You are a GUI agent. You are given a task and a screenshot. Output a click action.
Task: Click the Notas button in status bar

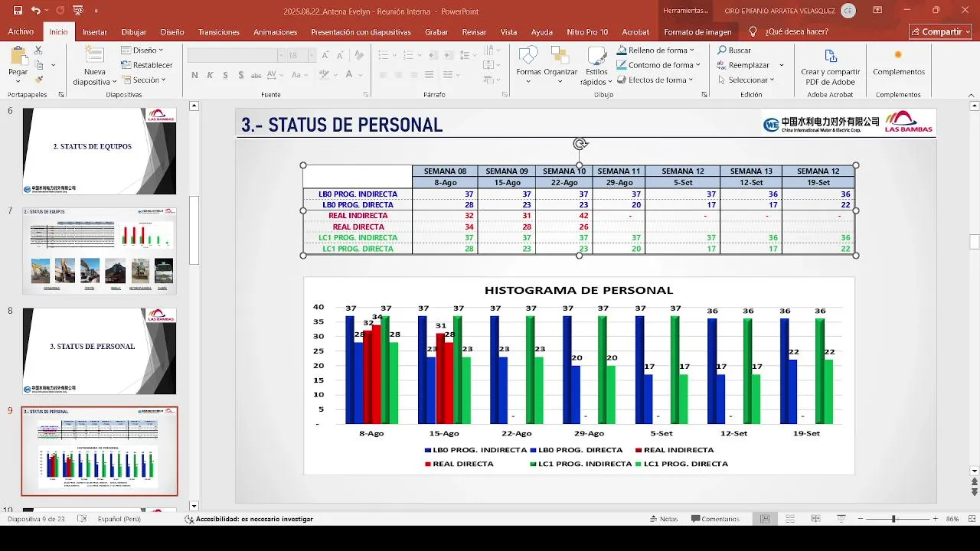(663, 519)
